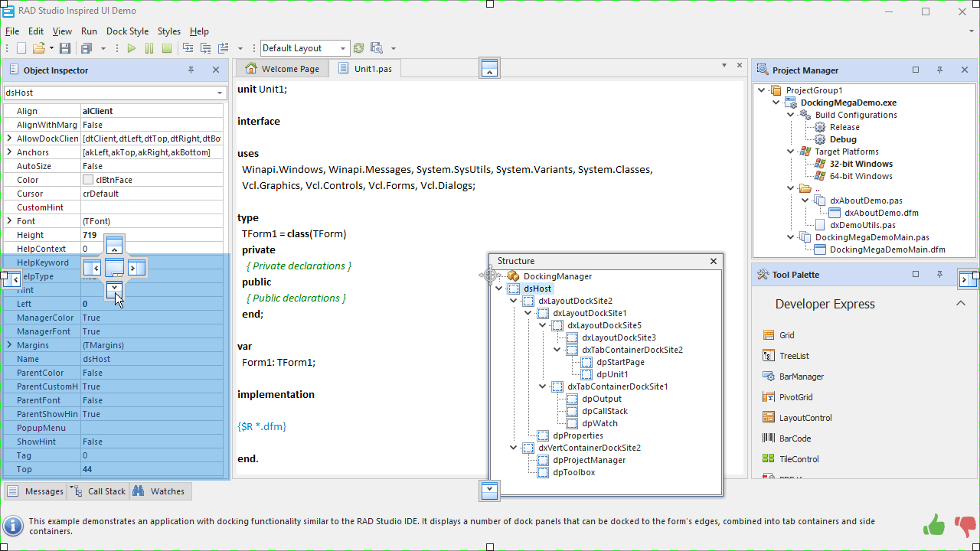Viewport: 980px width, 551px height.
Task: Click the Save All toolbar icon
Action: [87, 48]
